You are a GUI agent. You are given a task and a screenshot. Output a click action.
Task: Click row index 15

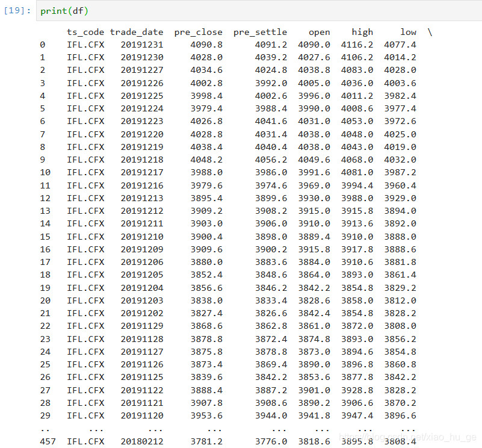click(45, 237)
